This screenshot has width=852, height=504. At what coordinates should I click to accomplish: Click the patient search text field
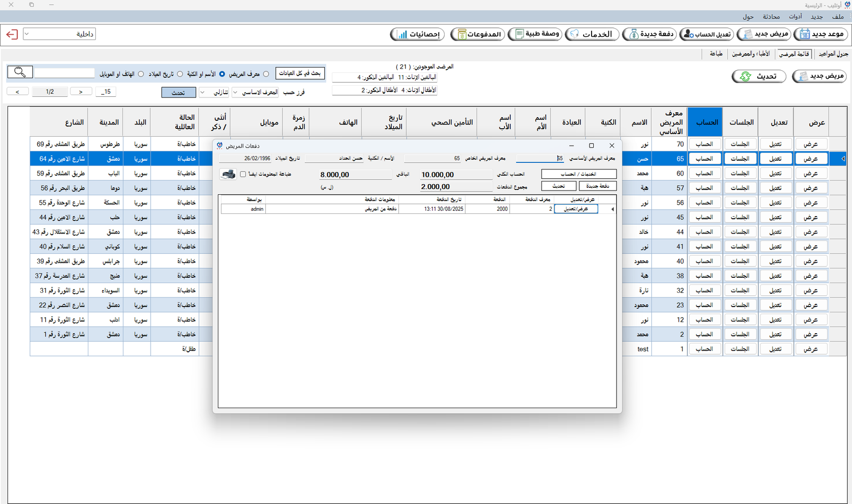click(64, 73)
